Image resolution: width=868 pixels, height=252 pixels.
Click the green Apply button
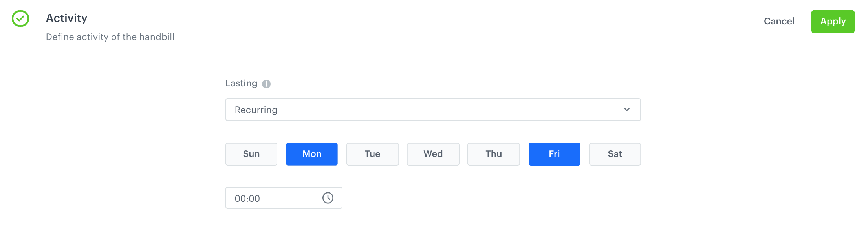click(x=833, y=22)
